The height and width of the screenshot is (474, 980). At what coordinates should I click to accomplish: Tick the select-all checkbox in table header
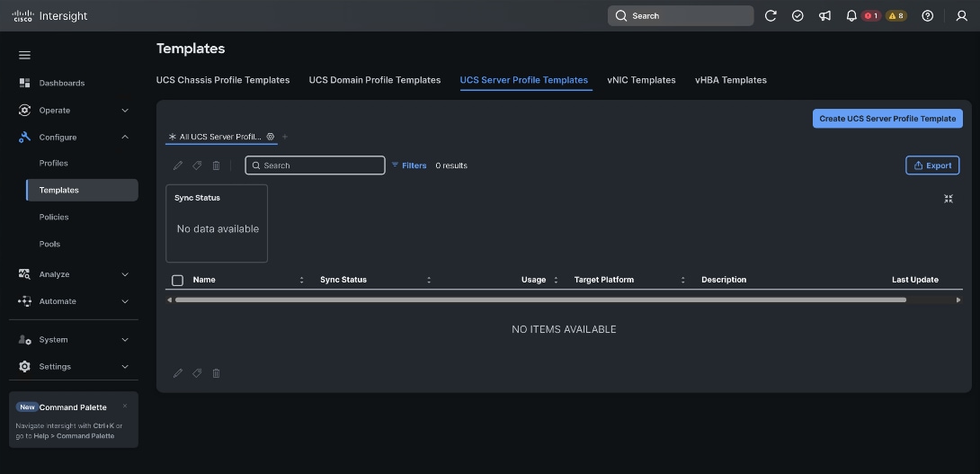(x=177, y=280)
